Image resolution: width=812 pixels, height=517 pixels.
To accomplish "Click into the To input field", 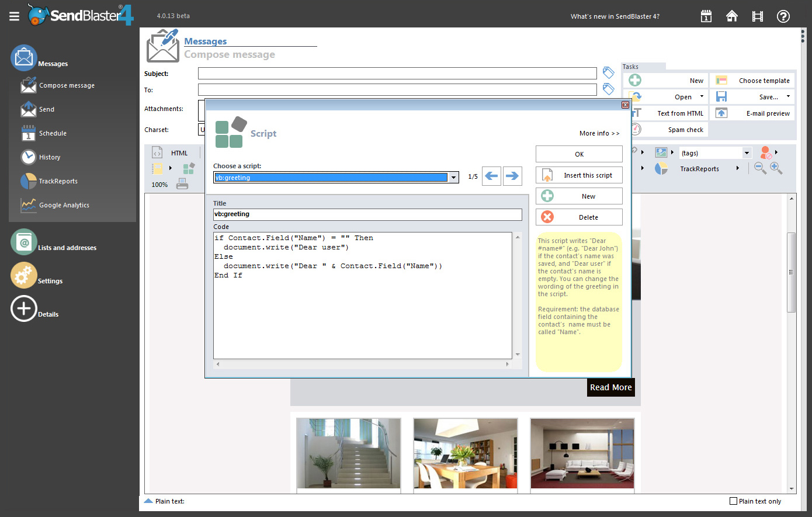I will [x=397, y=89].
